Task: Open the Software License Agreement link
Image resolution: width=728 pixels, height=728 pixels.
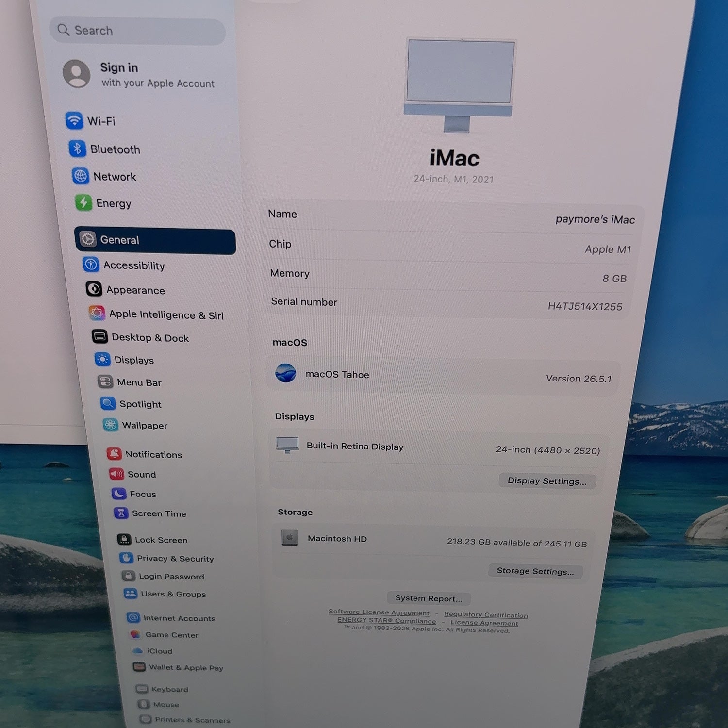Action: (379, 612)
